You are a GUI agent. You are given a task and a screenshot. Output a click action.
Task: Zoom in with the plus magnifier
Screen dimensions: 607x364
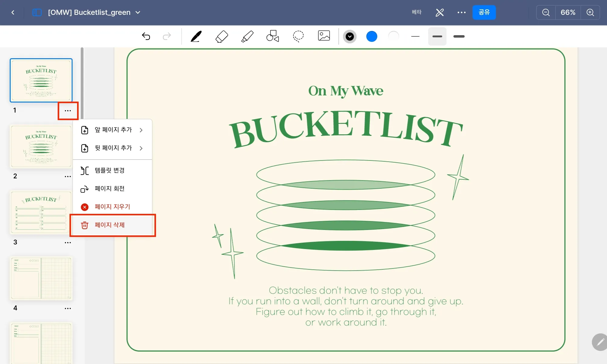click(x=590, y=12)
